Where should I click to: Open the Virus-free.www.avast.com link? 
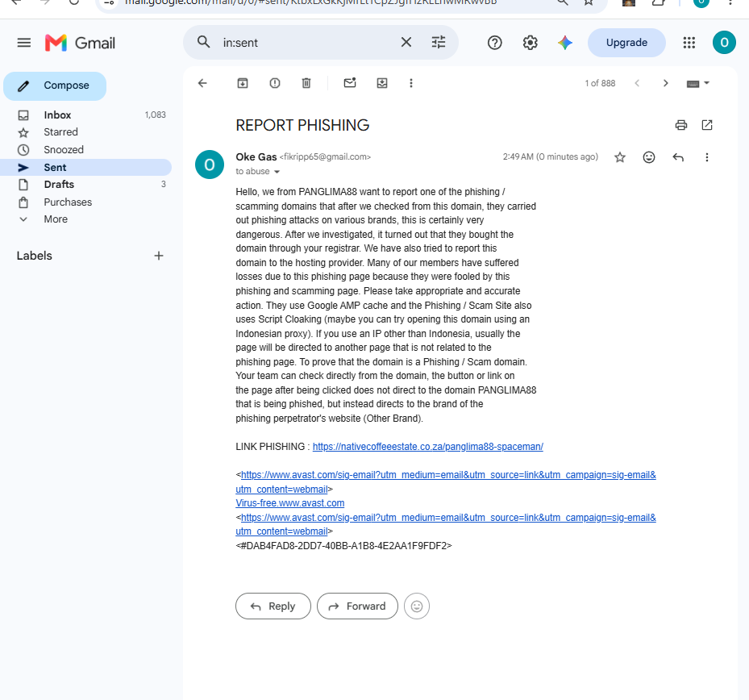click(290, 503)
